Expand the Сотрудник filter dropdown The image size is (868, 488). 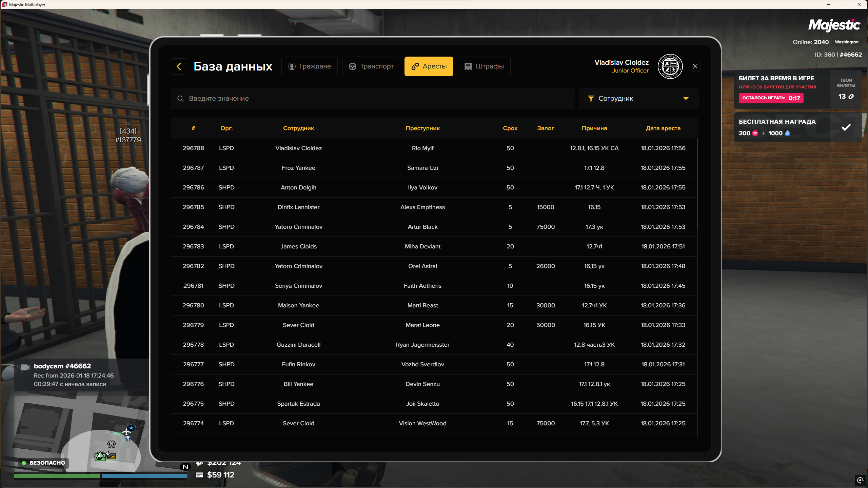point(637,99)
